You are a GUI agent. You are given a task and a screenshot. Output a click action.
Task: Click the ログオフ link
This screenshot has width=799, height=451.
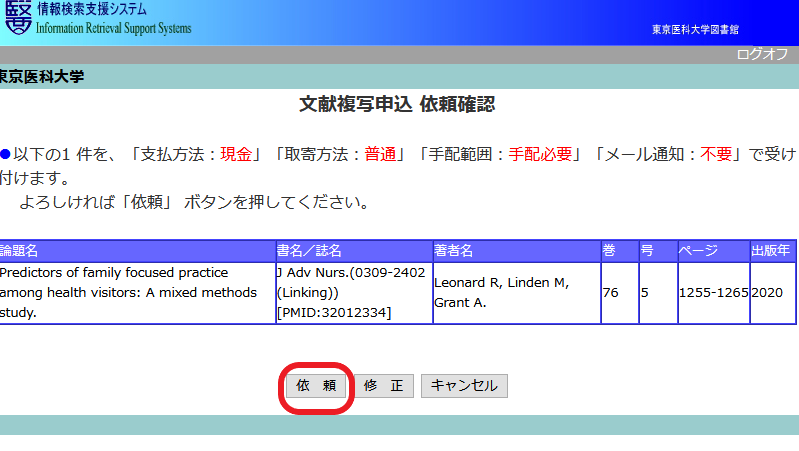tap(762, 54)
